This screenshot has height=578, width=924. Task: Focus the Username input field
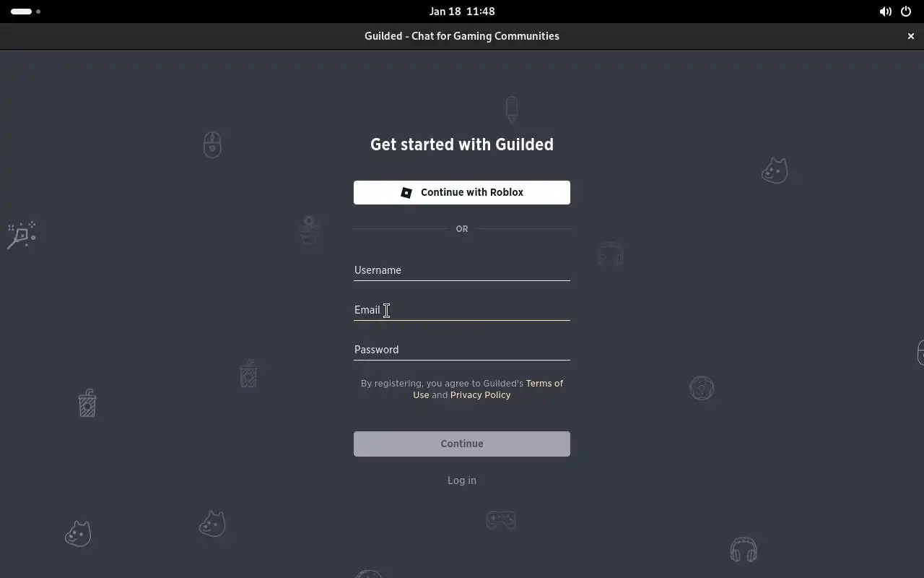tap(462, 270)
